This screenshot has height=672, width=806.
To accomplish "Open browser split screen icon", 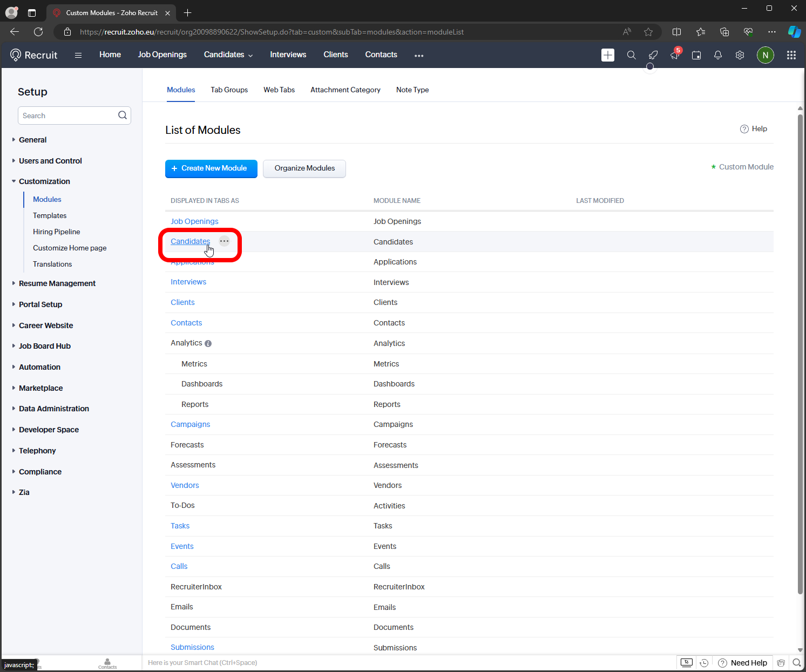I will [x=676, y=32].
